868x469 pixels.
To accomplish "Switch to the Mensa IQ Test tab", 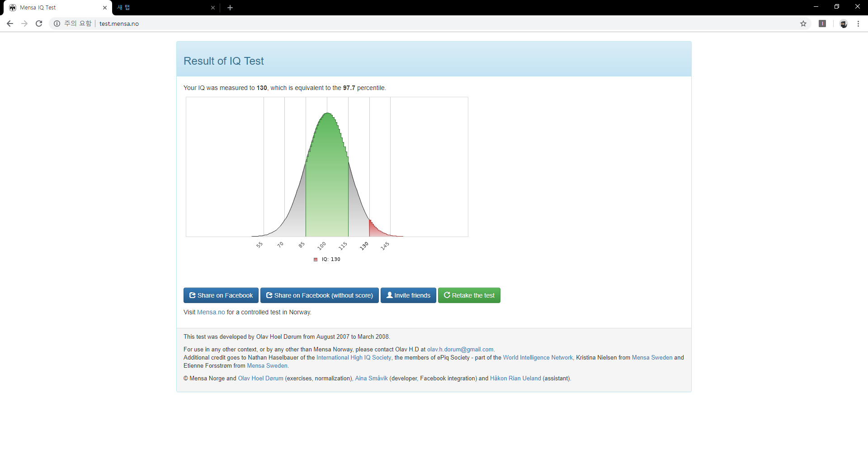I will point(58,8).
